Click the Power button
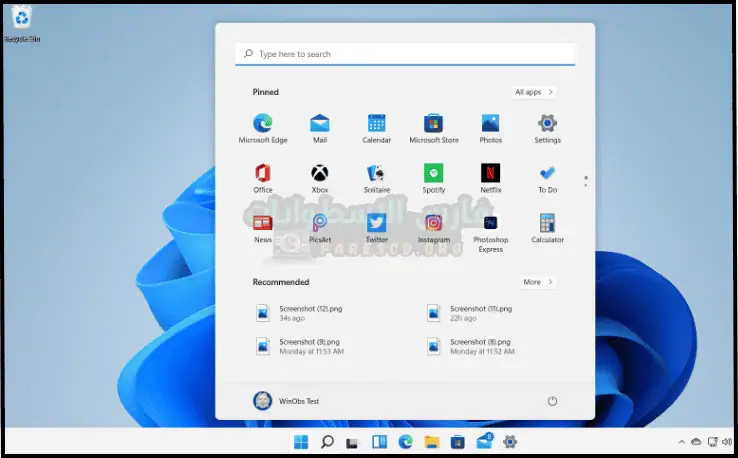Image resolution: width=738 pixels, height=458 pixels. (x=552, y=401)
